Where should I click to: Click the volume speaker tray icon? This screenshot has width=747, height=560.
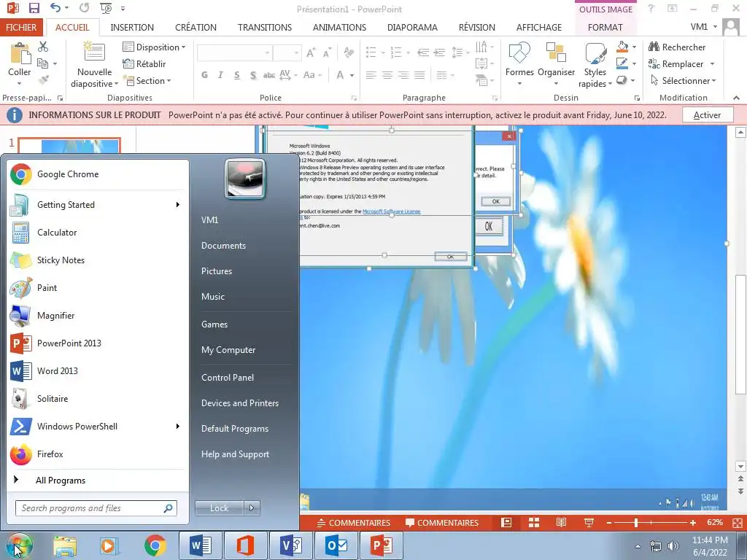[673, 546]
